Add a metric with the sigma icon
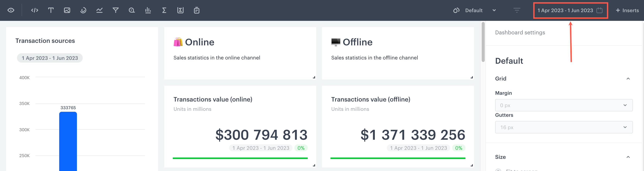Image resolution: width=644 pixels, height=171 pixels. [164, 10]
